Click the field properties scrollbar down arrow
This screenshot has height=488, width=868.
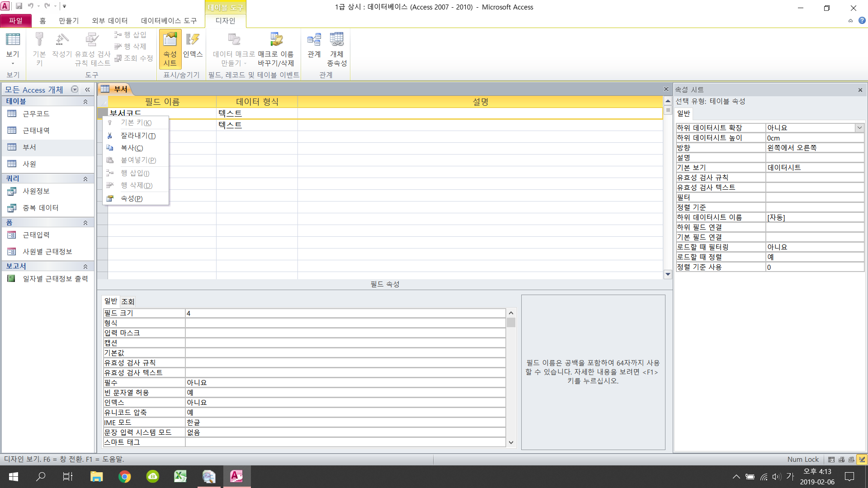511,442
